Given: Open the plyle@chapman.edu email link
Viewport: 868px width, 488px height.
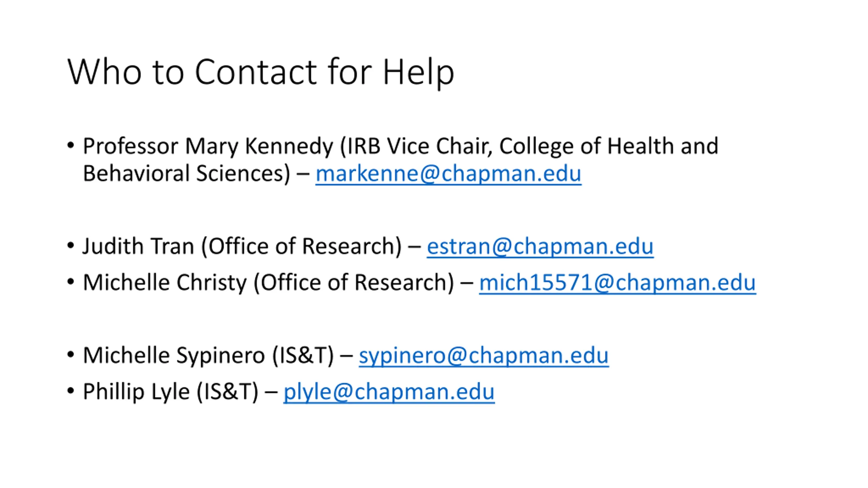Looking at the screenshot, I should 389,392.
